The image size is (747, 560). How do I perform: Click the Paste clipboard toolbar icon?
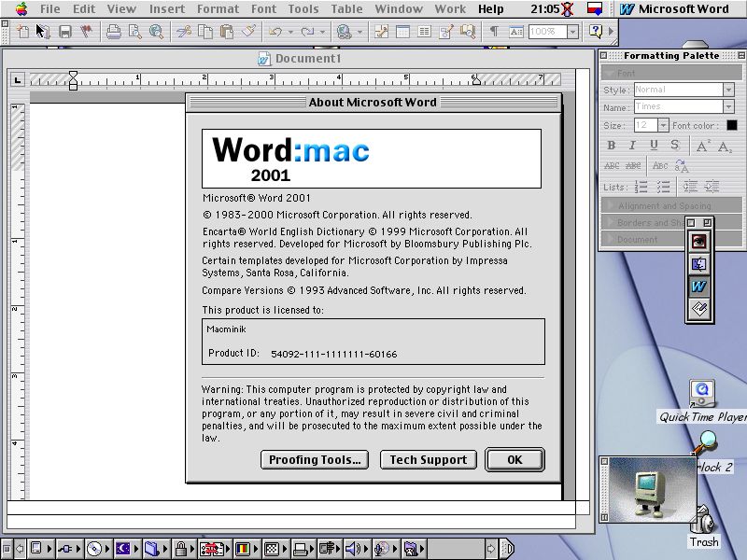[227, 32]
